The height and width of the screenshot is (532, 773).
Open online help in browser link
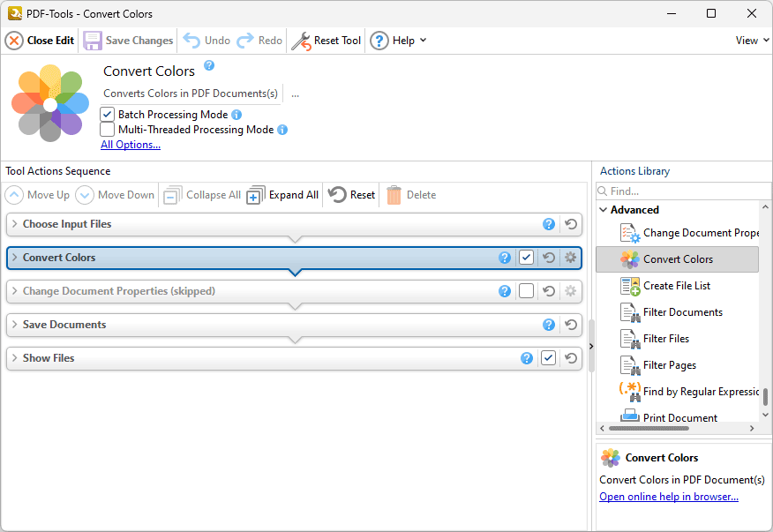[x=669, y=497]
